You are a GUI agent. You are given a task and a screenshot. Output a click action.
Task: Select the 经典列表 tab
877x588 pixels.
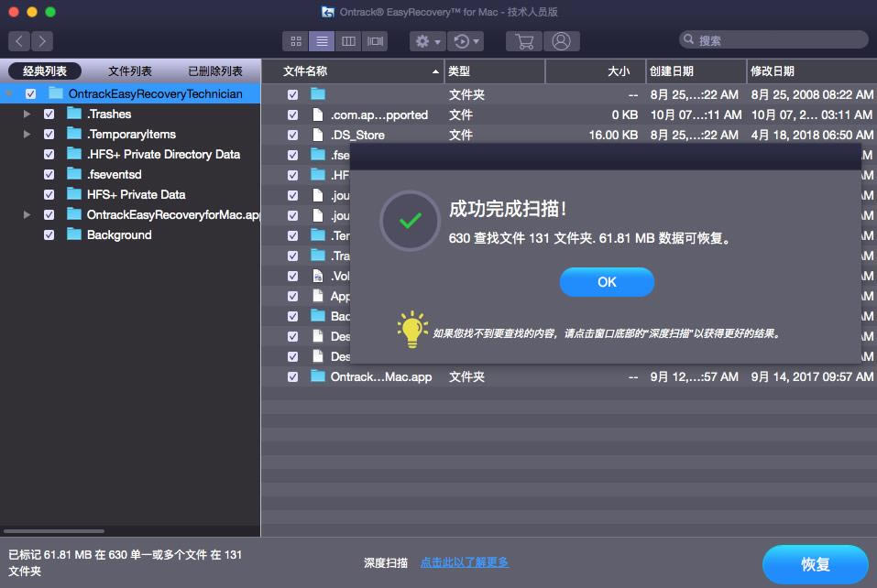[45, 71]
